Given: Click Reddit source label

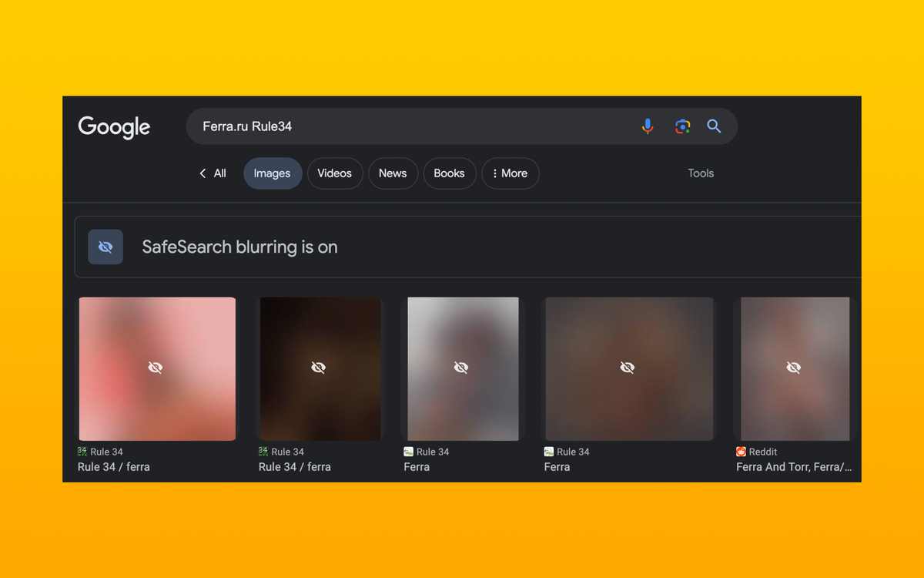Looking at the screenshot, I should coord(763,452).
